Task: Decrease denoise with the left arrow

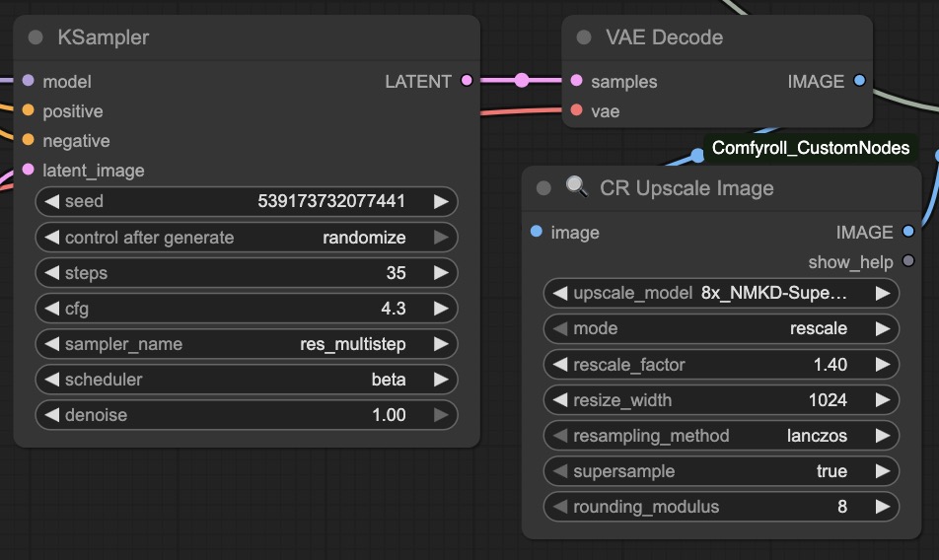Action: [x=52, y=415]
